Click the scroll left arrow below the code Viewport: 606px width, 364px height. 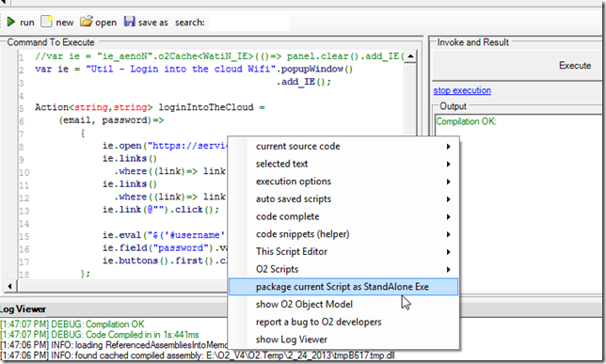coord(10,286)
